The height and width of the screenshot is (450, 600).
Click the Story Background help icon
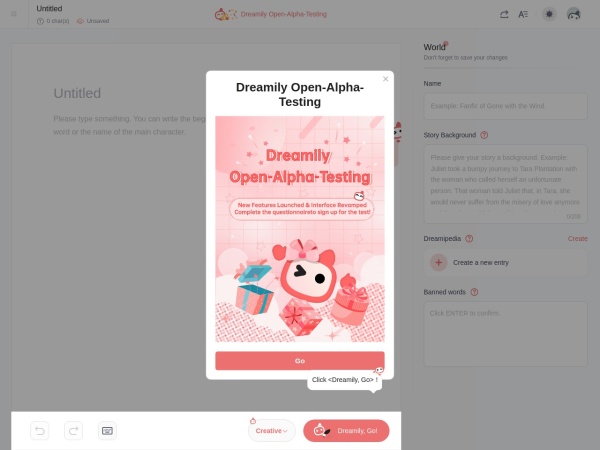click(484, 135)
